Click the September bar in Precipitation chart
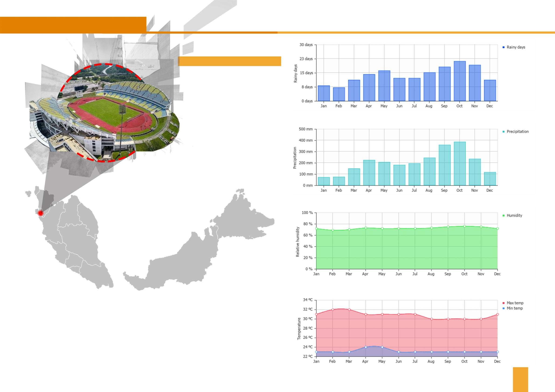 [x=444, y=165]
